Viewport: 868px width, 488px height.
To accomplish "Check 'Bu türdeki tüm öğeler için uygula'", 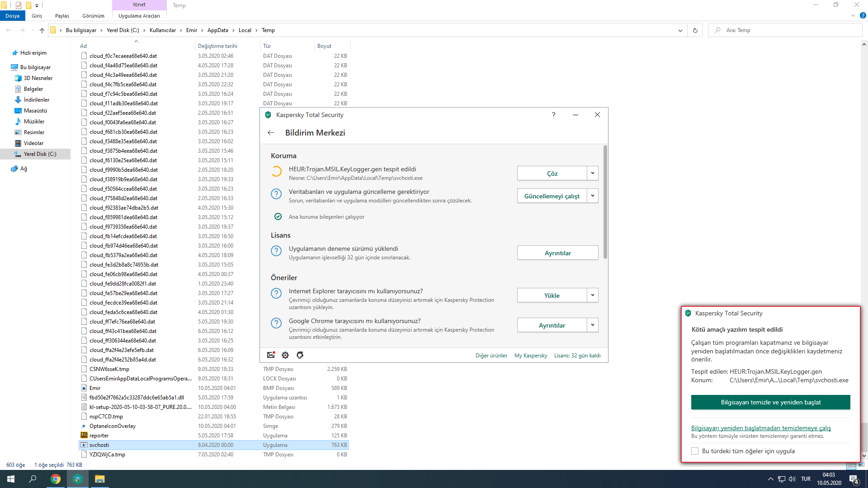I will point(695,451).
